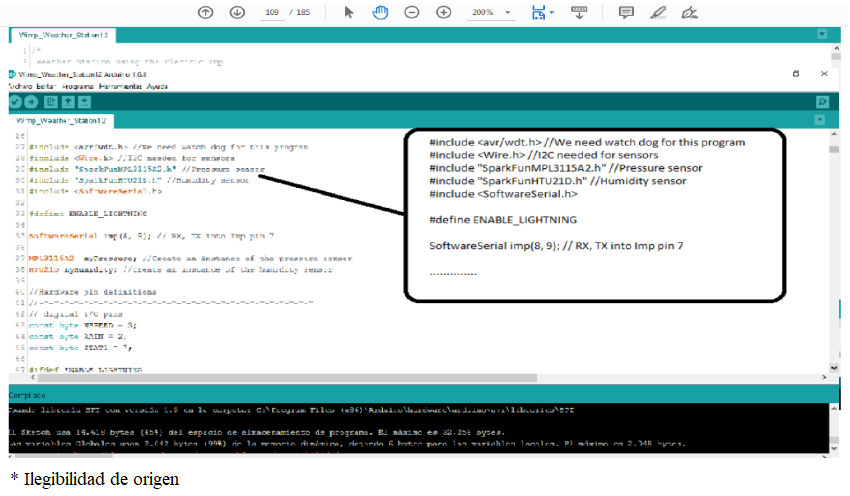This screenshot has width=850, height=496.
Task: Select the hand pan tool
Action: 380,12
